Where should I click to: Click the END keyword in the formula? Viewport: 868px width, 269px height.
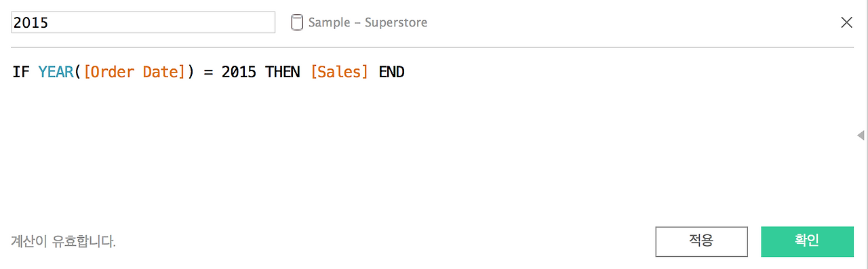coord(391,72)
